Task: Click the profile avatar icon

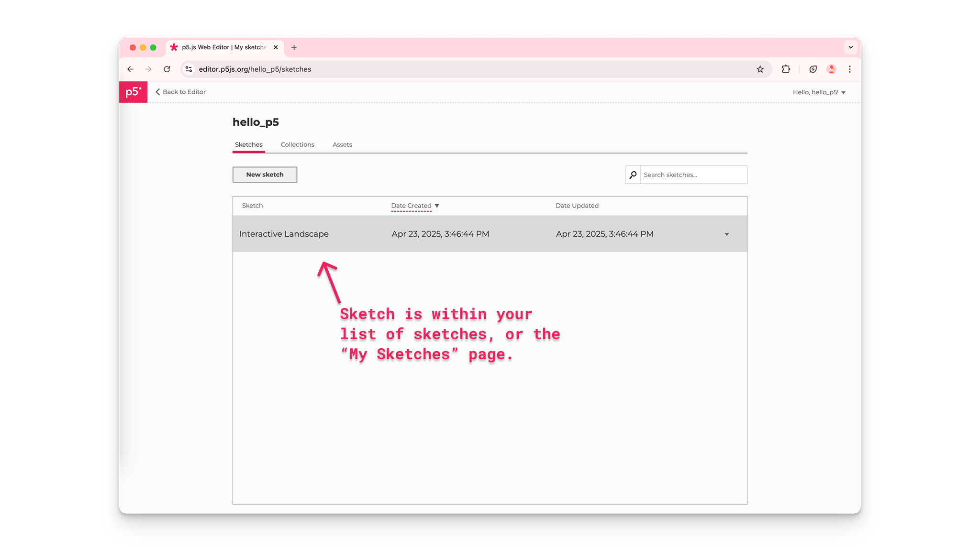Action: pyautogui.click(x=832, y=69)
